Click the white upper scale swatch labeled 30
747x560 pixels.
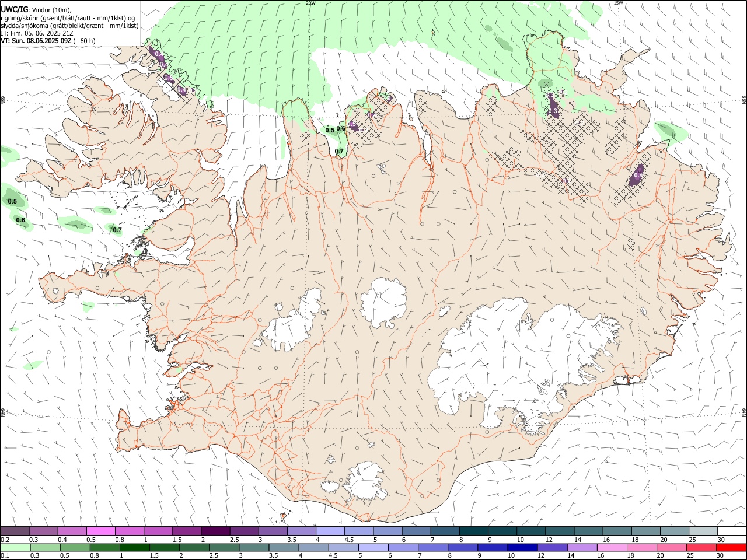click(732, 531)
